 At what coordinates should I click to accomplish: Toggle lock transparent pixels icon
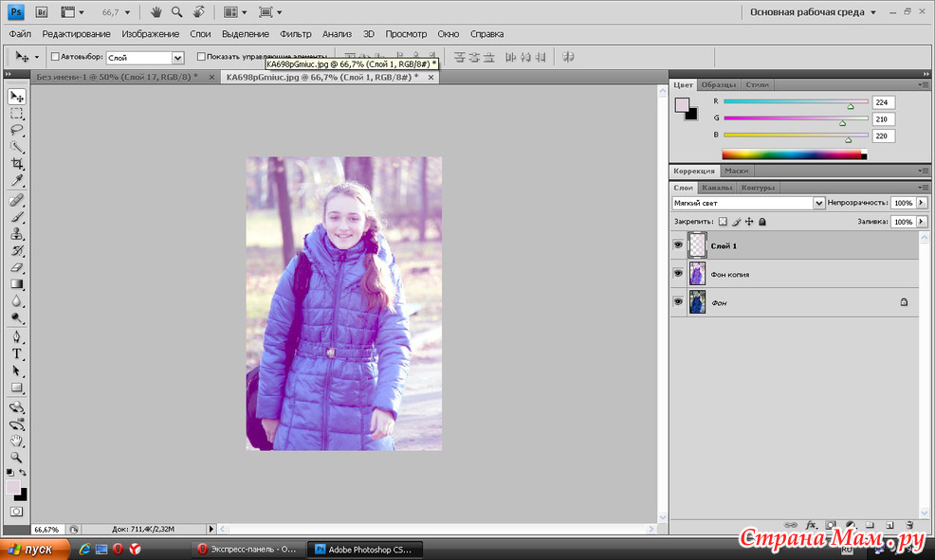723,222
